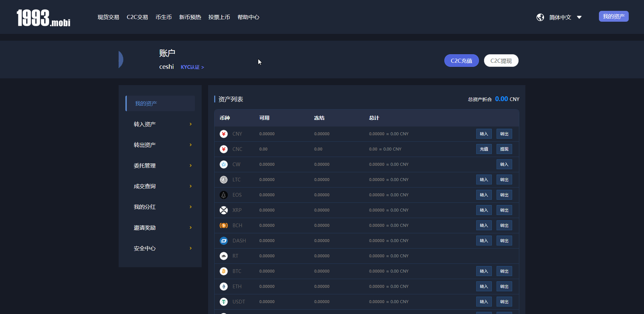This screenshot has width=644, height=314.
Task: Click the BCH coin icon
Action: [224, 225]
